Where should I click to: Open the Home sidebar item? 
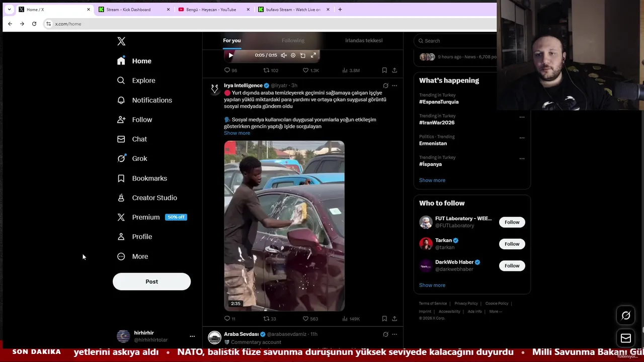(x=134, y=61)
